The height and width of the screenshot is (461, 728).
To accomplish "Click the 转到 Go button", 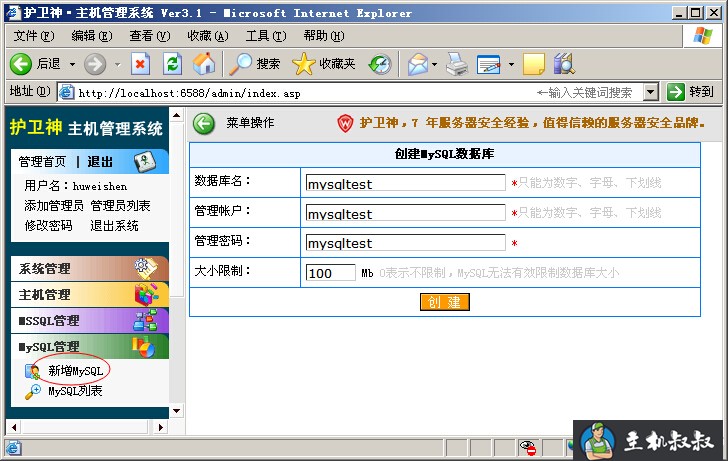I will click(690, 91).
